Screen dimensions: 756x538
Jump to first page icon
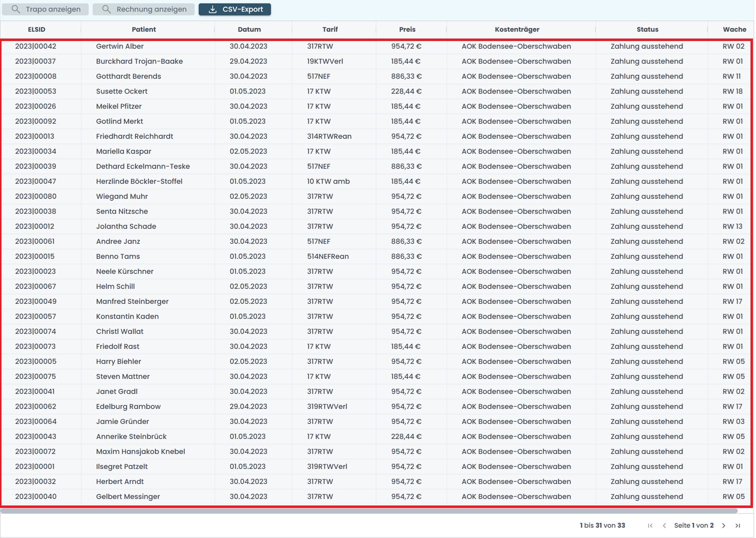point(650,525)
